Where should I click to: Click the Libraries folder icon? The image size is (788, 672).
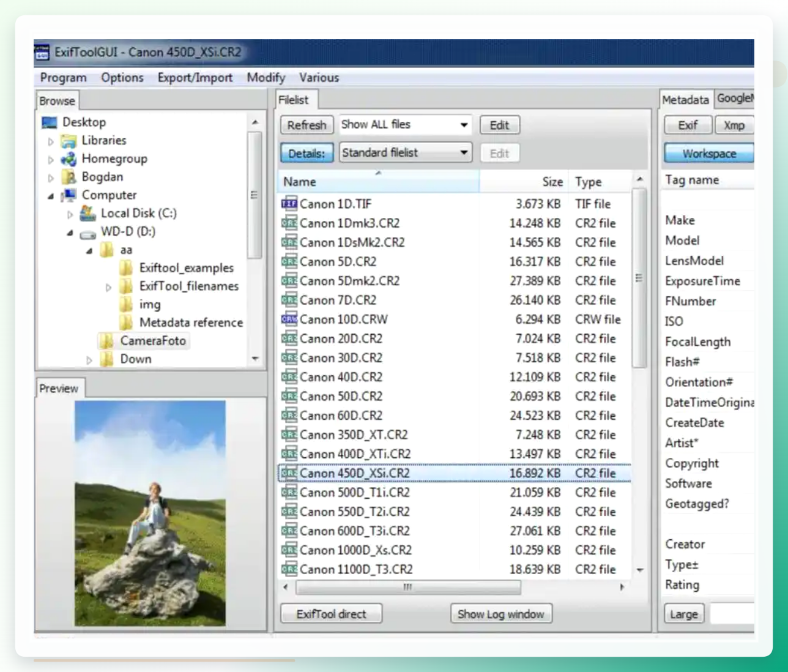(69, 141)
